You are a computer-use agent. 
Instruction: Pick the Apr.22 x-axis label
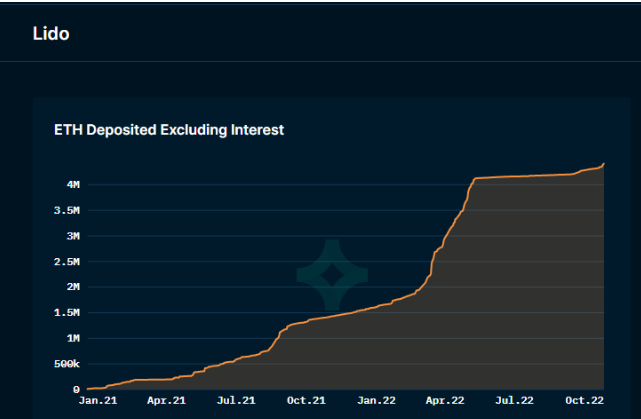click(445, 400)
